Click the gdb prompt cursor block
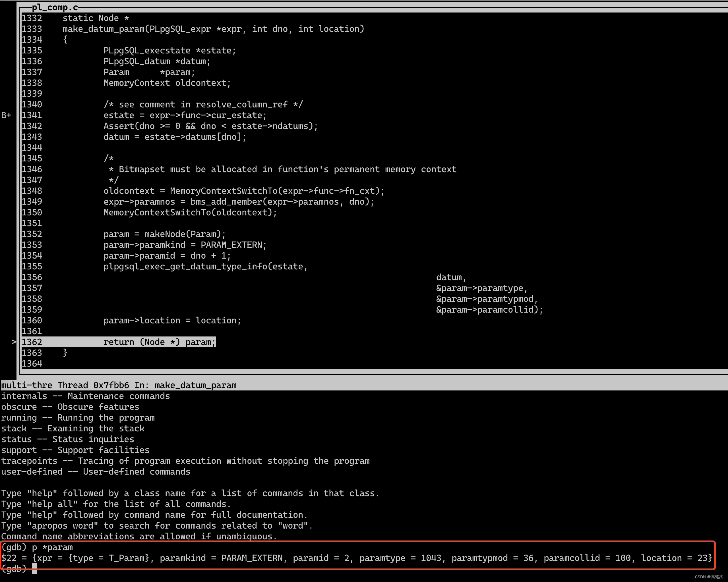 [34, 569]
